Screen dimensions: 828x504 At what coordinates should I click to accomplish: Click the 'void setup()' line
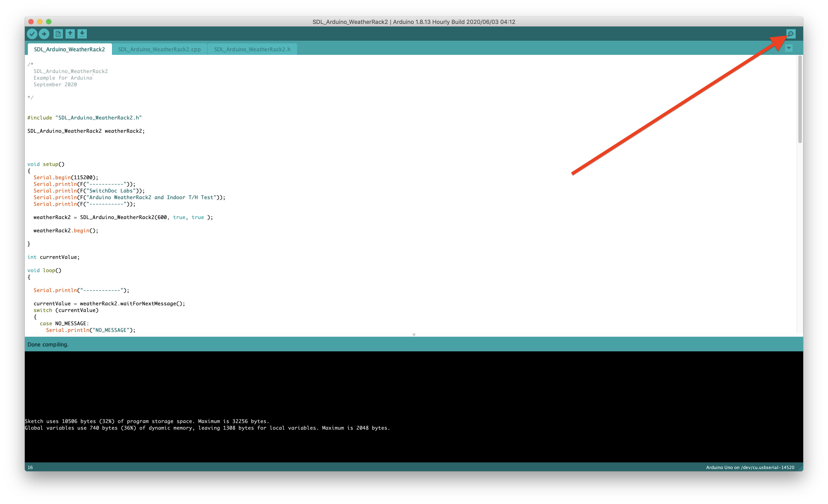tap(46, 164)
